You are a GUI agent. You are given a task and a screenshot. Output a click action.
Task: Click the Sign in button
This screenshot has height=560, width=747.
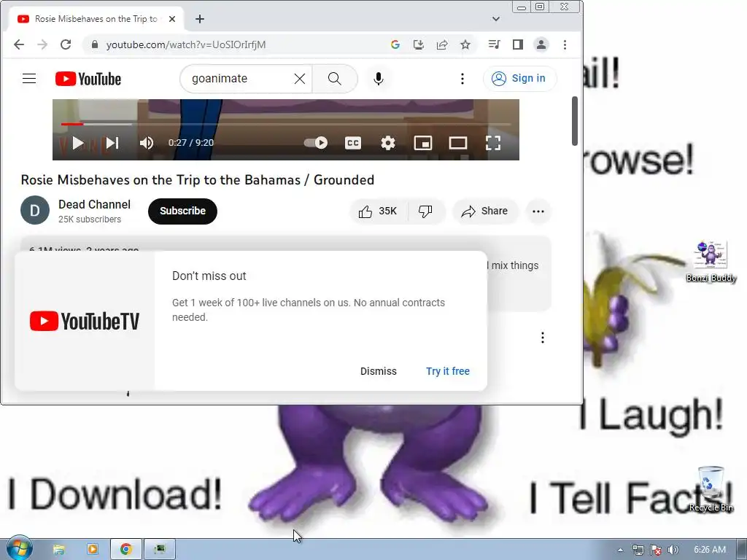(x=519, y=79)
